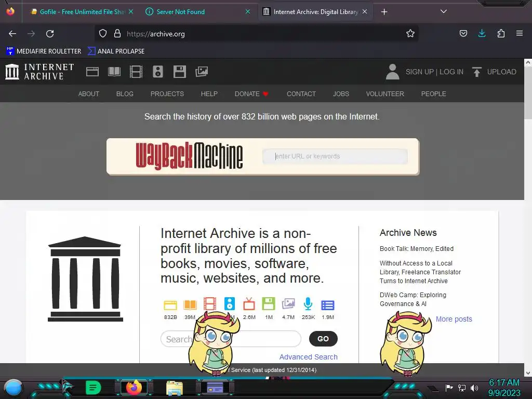Focus Wayback Machine URL input
The image size is (532, 399).
tap(335, 156)
